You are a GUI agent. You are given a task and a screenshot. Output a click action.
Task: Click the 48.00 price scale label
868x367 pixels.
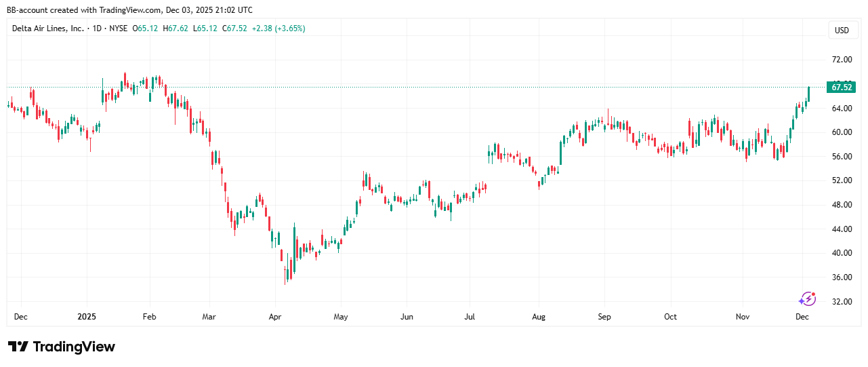tap(842, 205)
